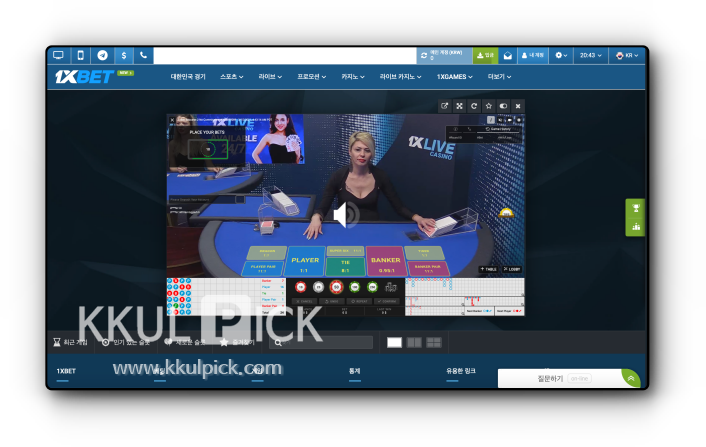Image resolution: width=706 pixels, height=447 pixels.
Task: Click the REPEAT bet button
Action: pos(359,301)
